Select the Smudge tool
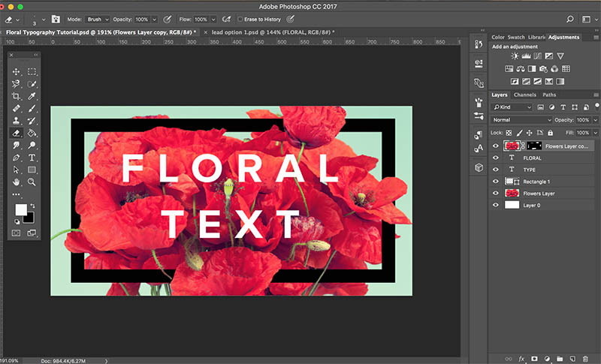Image resolution: width=601 pixels, height=364 pixels. point(16,145)
